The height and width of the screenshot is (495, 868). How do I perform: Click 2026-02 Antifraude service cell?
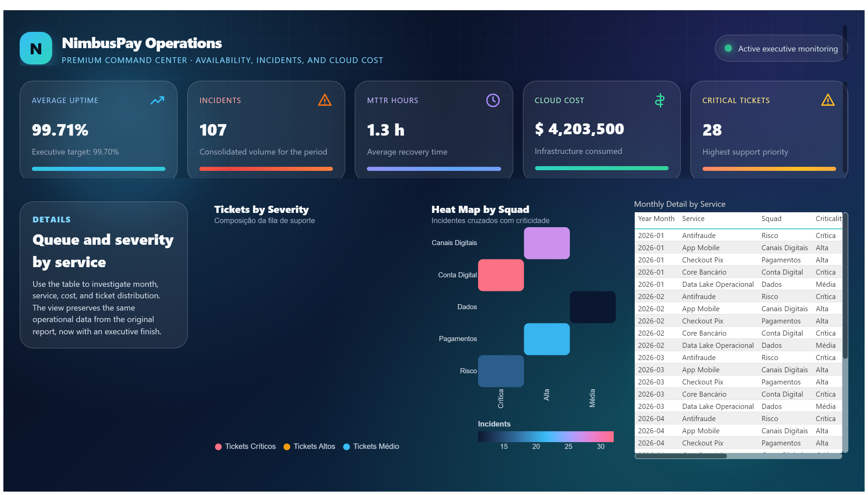(x=698, y=296)
